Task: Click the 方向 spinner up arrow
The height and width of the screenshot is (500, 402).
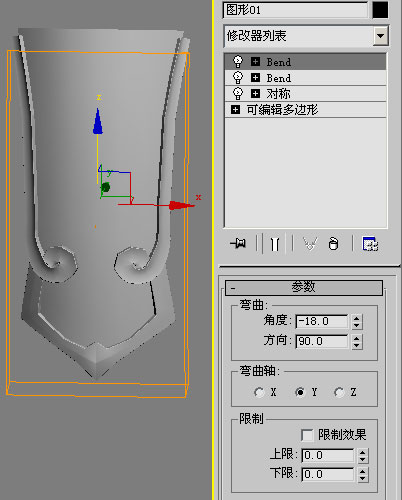Action: click(x=357, y=338)
